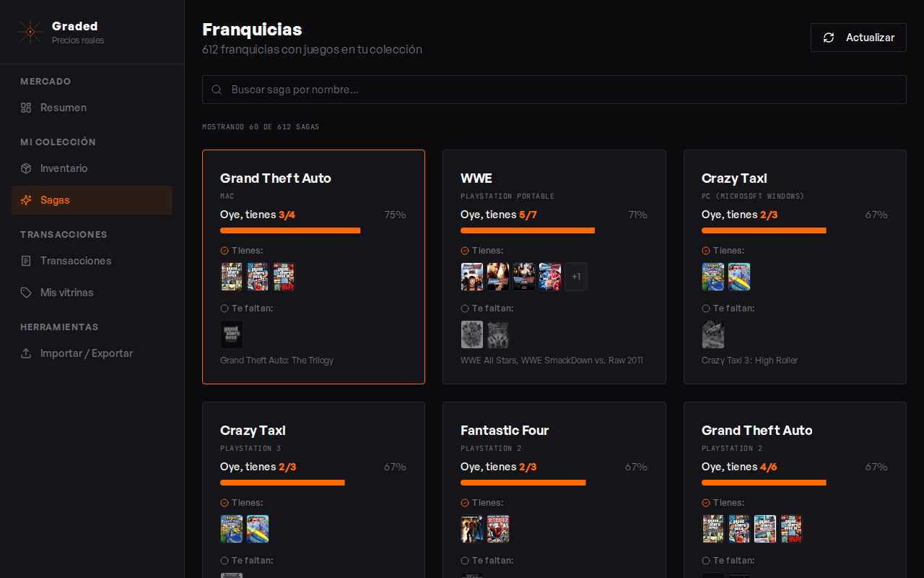This screenshot has height=578, width=924.
Task: Click the Transacciones receipt icon
Action: click(26, 261)
